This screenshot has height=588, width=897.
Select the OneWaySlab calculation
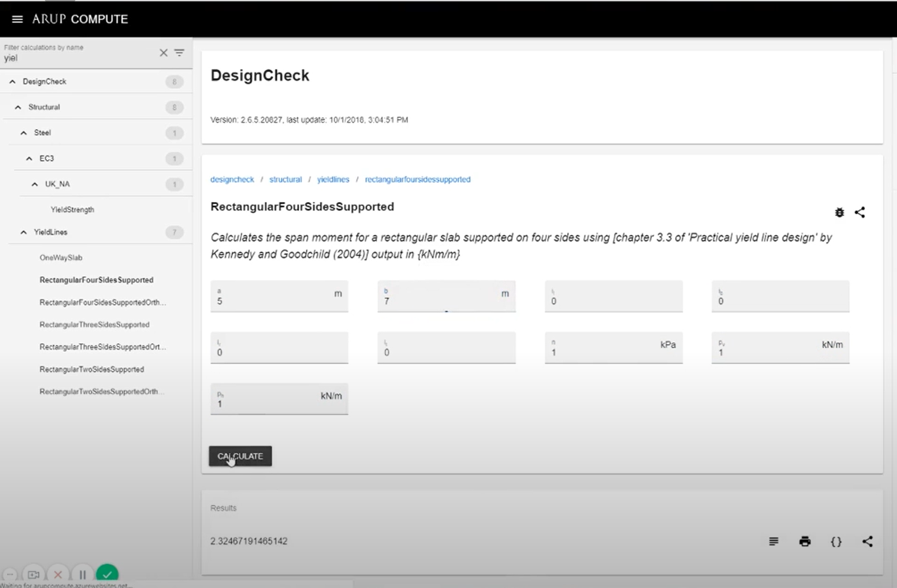click(x=61, y=258)
